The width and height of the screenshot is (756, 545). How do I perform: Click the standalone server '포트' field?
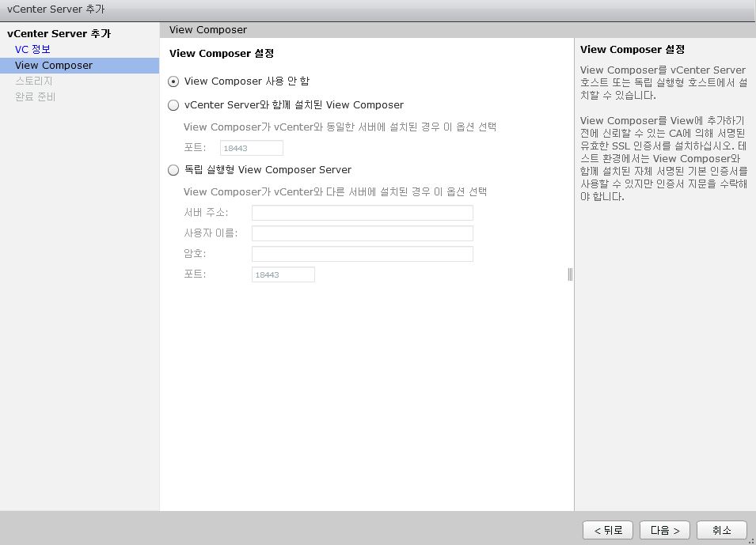(x=283, y=274)
